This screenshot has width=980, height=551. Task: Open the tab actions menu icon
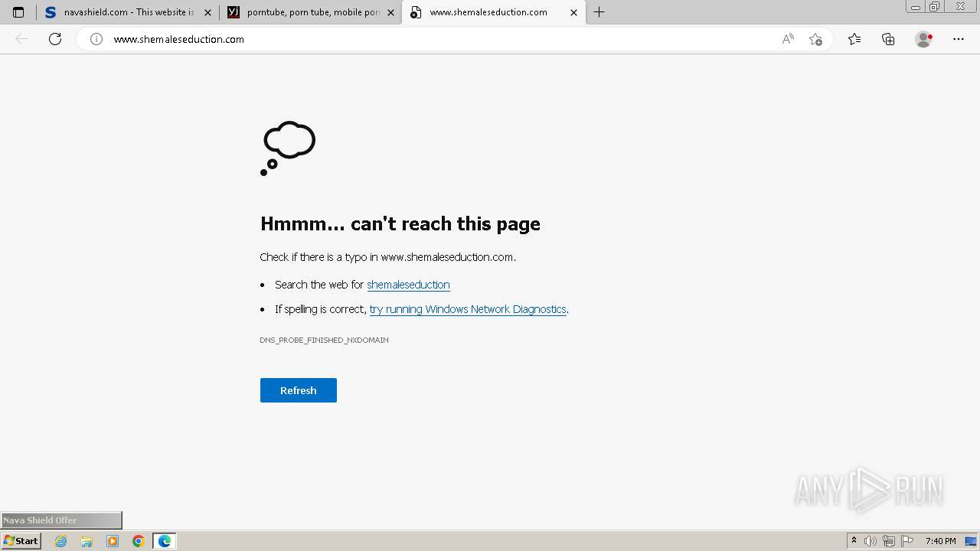pos(18,12)
